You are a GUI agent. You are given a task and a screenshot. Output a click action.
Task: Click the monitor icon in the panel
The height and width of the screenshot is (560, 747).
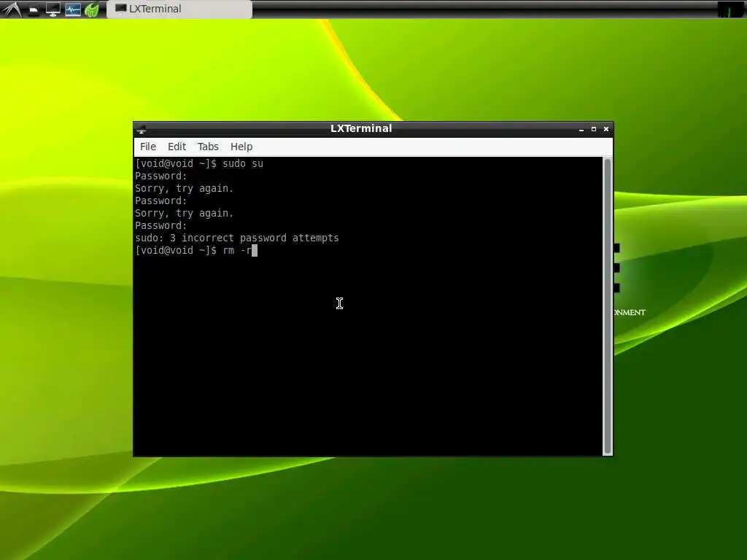[53, 9]
